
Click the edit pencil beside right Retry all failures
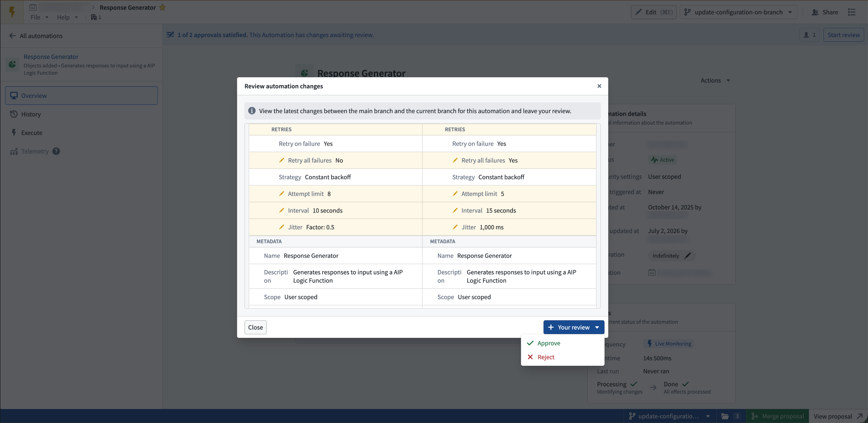[x=455, y=160]
